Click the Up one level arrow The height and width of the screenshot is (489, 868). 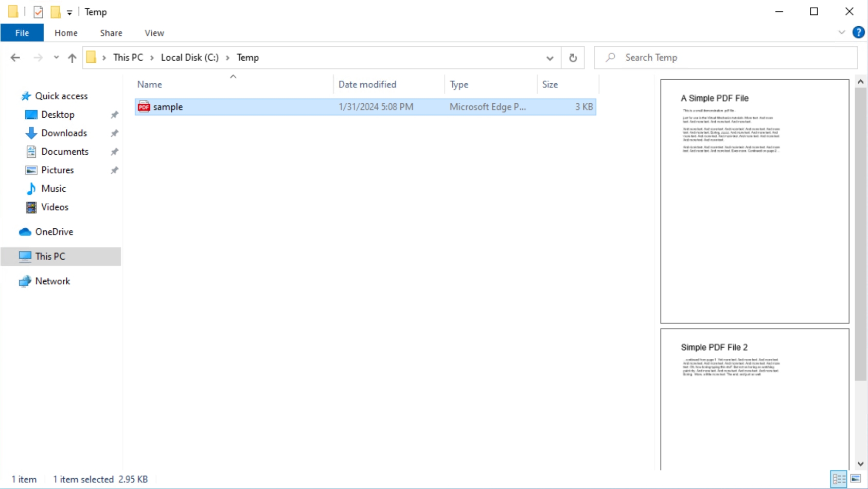click(x=72, y=58)
